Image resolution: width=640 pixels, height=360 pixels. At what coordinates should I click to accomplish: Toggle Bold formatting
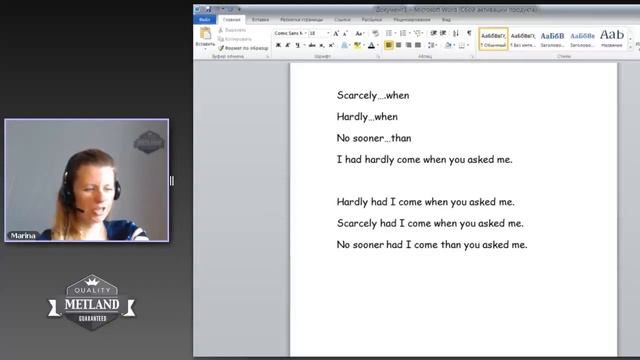pos(278,45)
